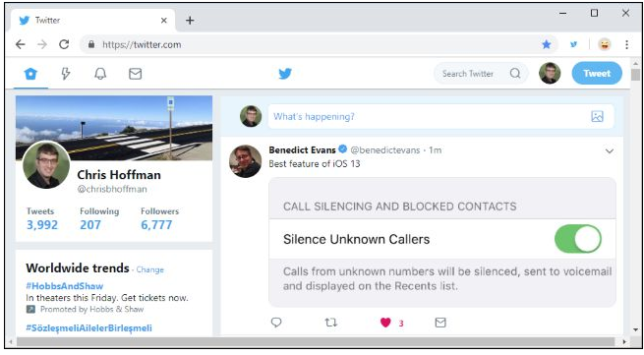Click the What's happening compose box
The image size is (644, 355).
click(x=441, y=116)
